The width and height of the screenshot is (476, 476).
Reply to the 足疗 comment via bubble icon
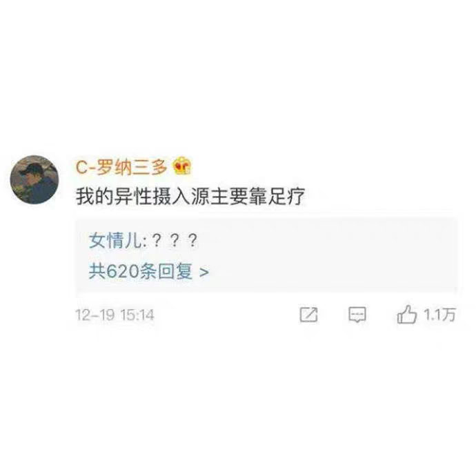click(x=357, y=315)
